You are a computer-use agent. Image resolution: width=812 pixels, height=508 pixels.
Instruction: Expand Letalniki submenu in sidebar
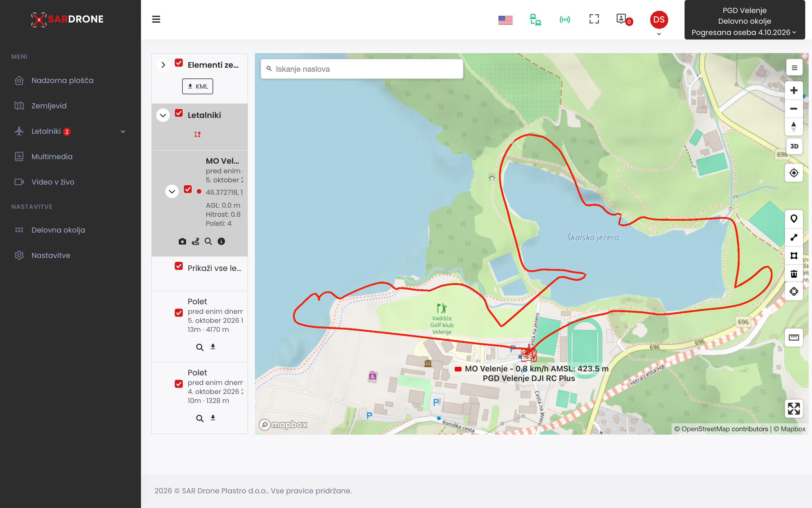123,131
